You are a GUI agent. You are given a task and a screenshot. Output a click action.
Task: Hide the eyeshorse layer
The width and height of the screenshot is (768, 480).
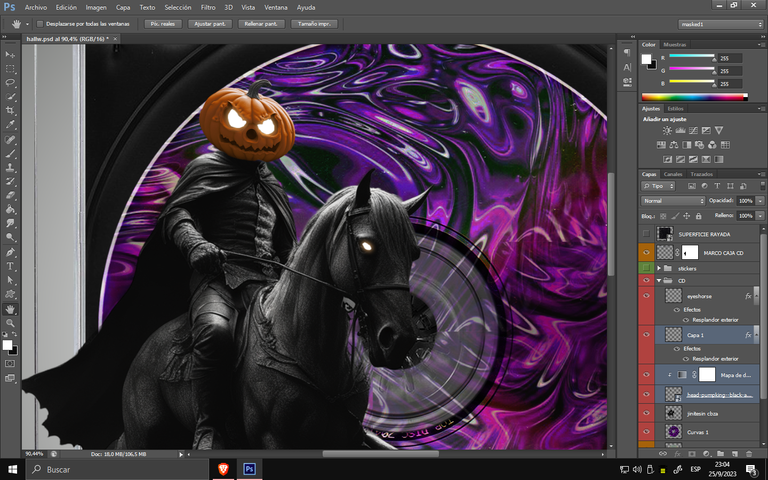coord(646,295)
